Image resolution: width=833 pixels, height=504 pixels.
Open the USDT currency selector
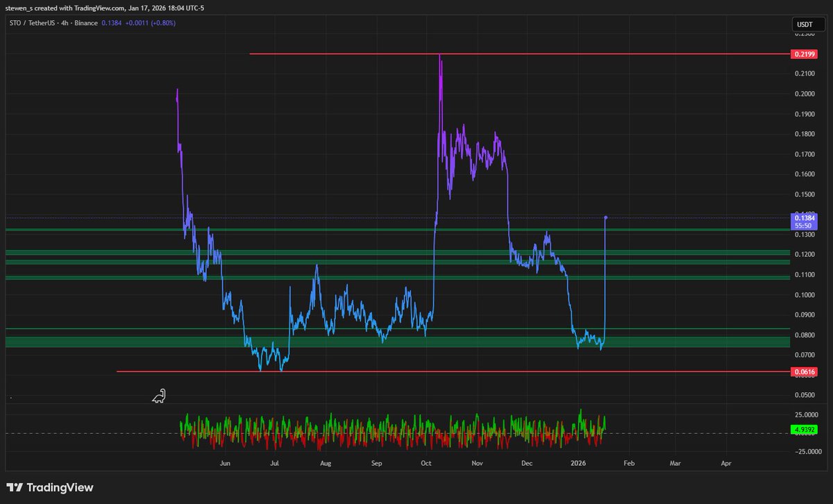[x=804, y=25]
